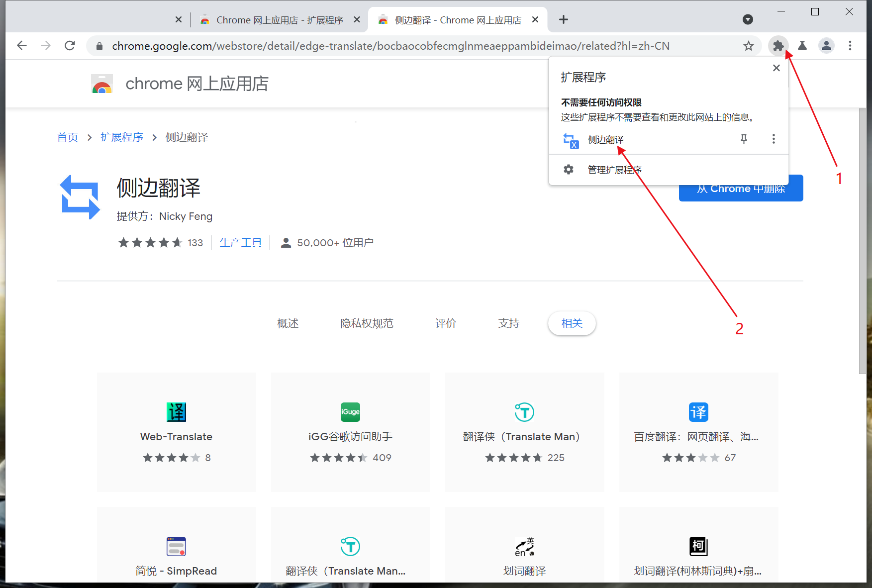872x588 pixels.
Task: Bookmark this page with the star icon
Action: pos(748,46)
